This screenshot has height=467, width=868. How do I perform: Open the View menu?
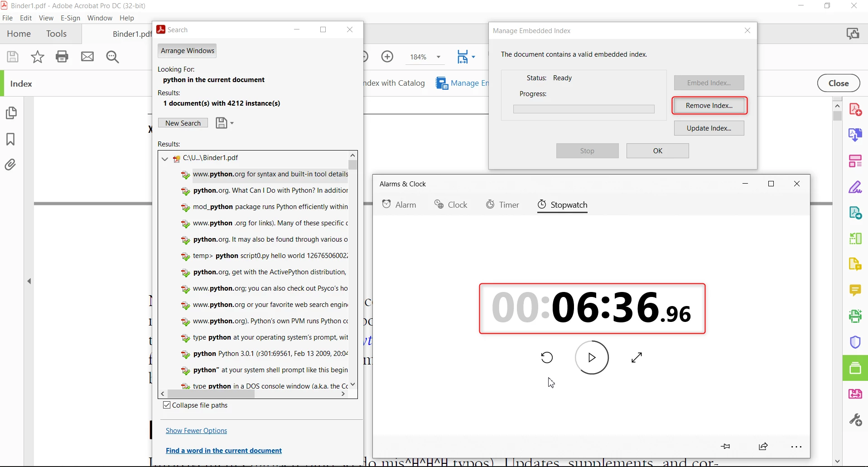tap(46, 18)
